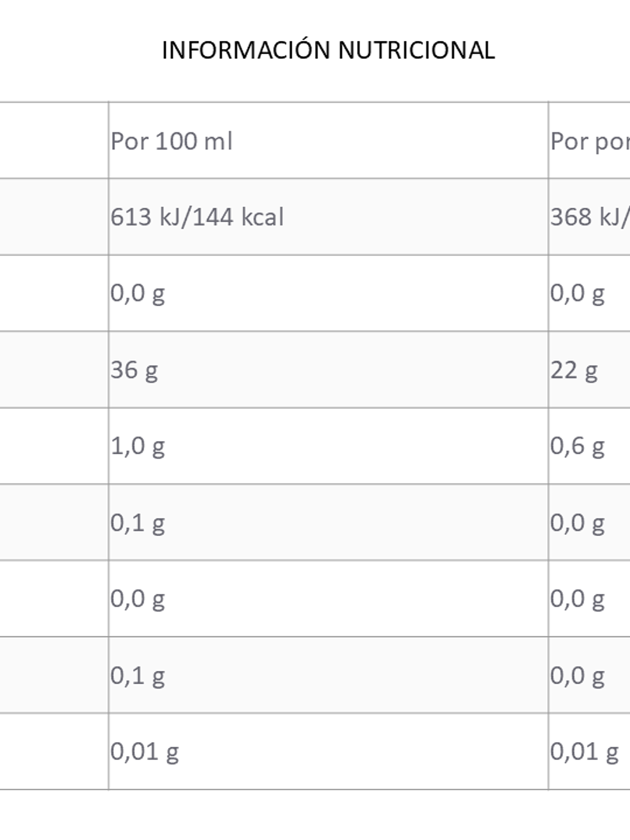Click 0,1 g cell directly above 0,01 g
Viewport: 630px width, 840px height.
138,675
